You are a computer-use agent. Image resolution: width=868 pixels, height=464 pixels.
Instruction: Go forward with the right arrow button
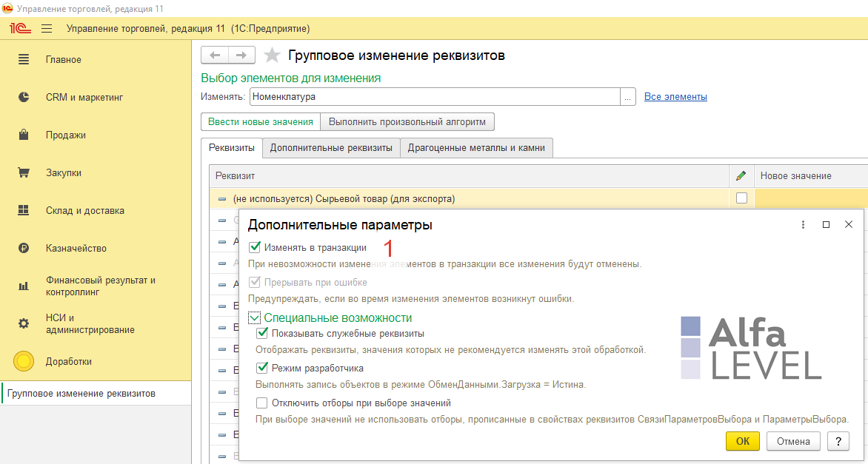pos(241,56)
